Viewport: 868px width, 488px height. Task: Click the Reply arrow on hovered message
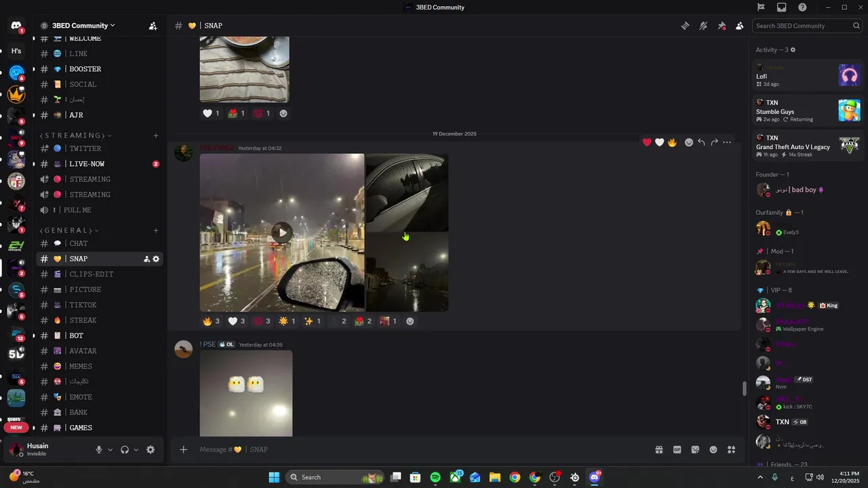pos(701,142)
